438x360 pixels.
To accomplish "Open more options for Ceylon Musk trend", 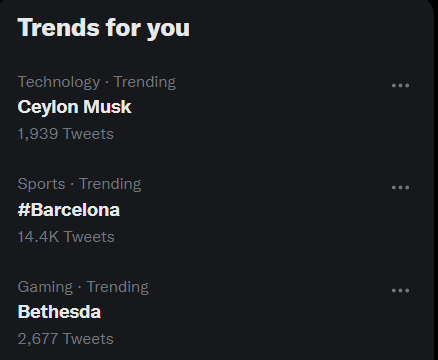I will click(400, 86).
